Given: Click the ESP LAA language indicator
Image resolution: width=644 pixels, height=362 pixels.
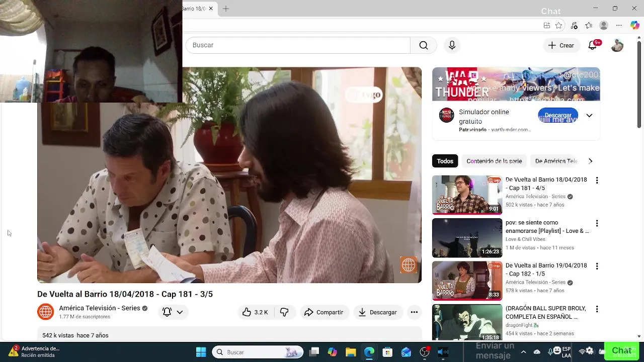Looking at the screenshot, I should pyautogui.click(x=566, y=352).
